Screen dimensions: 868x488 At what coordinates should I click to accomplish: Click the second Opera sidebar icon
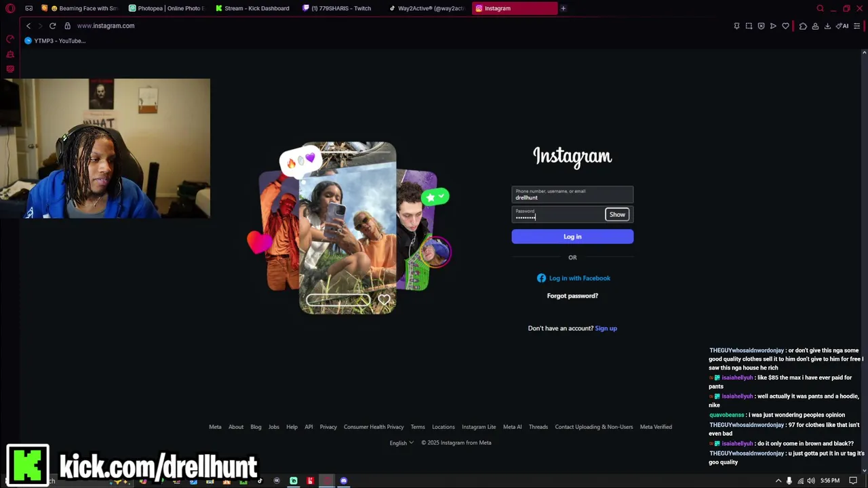click(10, 54)
